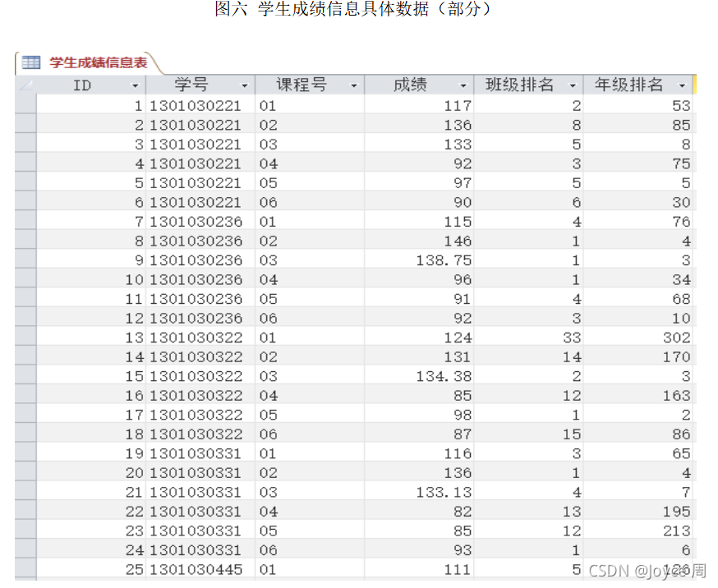
Task: Open the 课程号 column filter dropdown
Action: [x=353, y=85]
